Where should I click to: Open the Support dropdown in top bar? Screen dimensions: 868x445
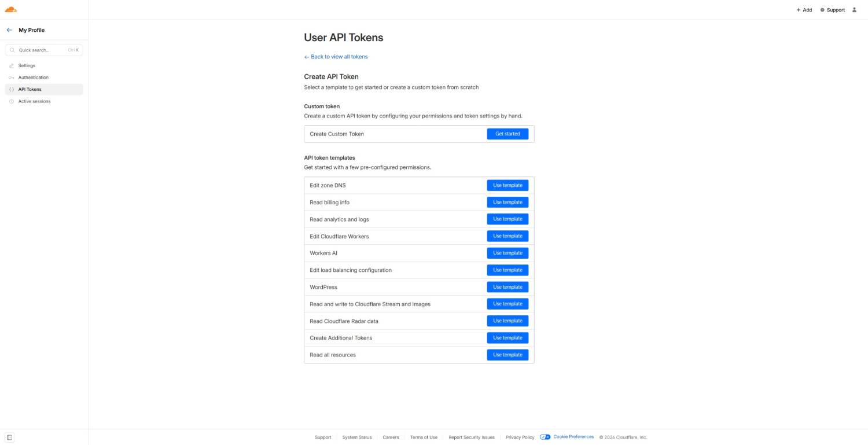click(x=832, y=10)
